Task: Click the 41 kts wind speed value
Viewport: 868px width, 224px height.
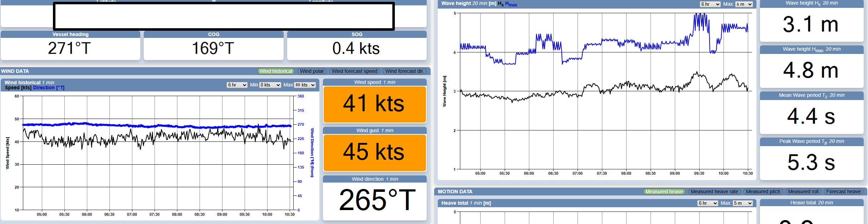Action: click(x=374, y=104)
